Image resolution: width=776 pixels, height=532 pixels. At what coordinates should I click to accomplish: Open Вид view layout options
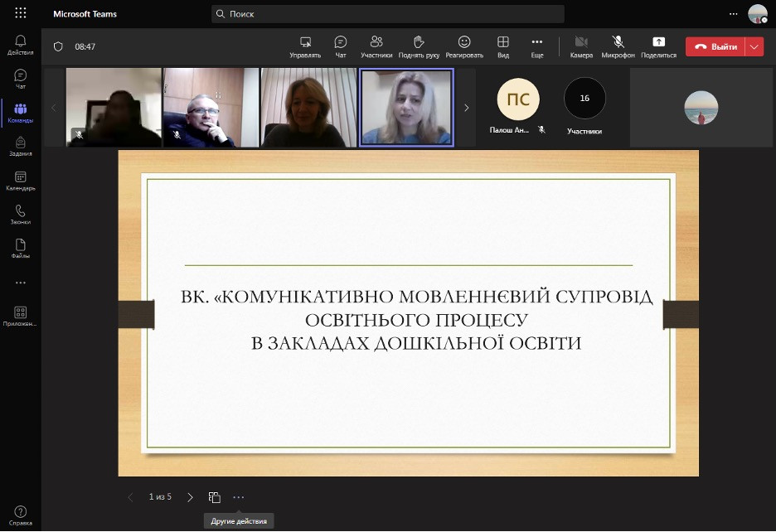point(503,46)
